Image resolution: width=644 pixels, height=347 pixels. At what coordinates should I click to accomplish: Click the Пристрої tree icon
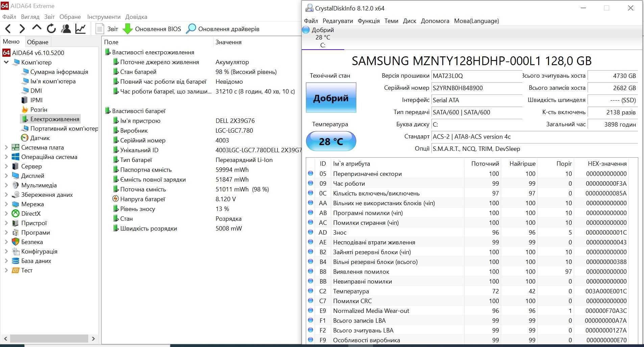click(16, 223)
